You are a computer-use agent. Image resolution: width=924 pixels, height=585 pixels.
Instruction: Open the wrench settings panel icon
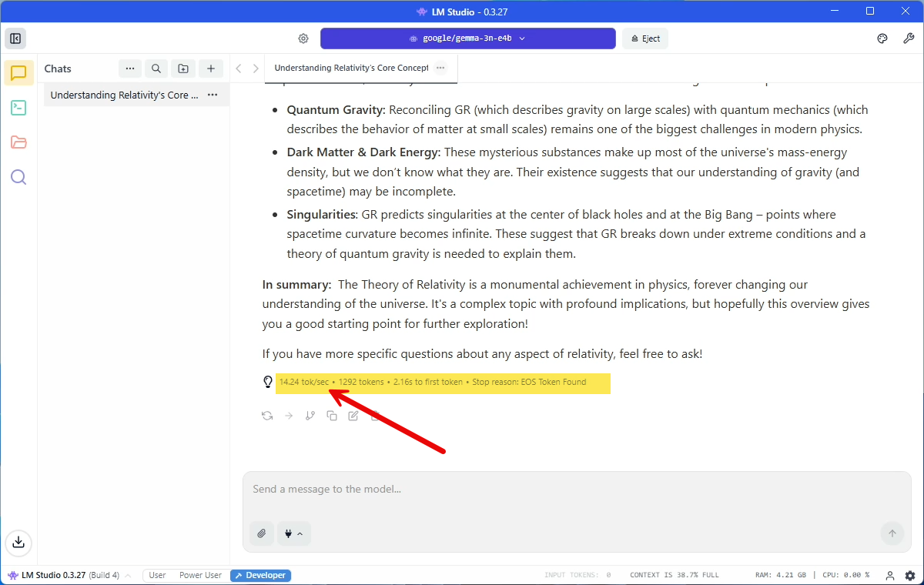tap(909, 38)
